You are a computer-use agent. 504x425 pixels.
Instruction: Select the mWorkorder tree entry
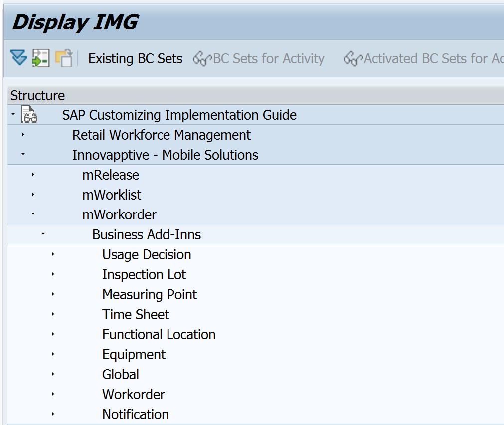click(119, 215)
